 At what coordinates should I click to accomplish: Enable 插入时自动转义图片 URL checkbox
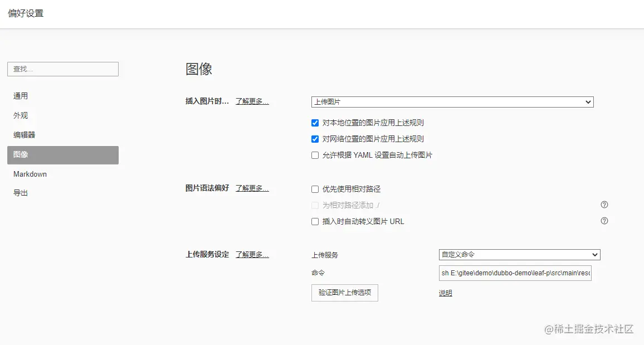315,222
